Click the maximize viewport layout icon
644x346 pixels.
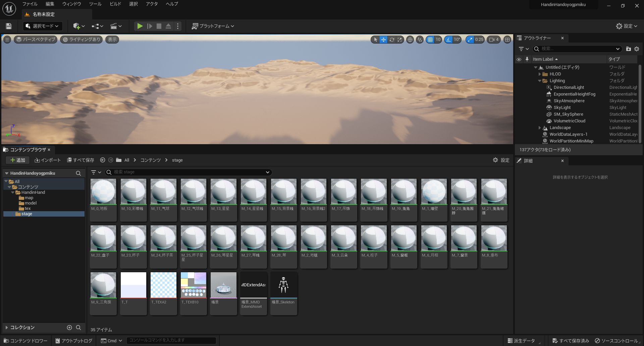507,40
